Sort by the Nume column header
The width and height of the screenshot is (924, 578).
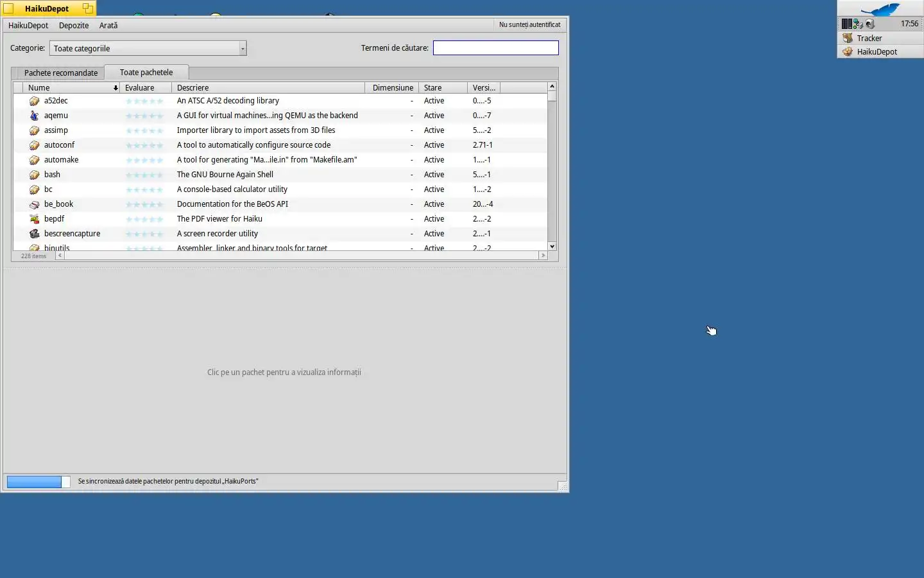point(71,87)
